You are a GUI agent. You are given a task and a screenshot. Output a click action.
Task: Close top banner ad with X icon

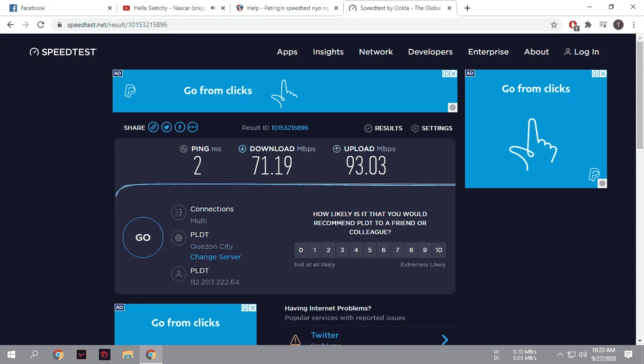tap(453, 73)
